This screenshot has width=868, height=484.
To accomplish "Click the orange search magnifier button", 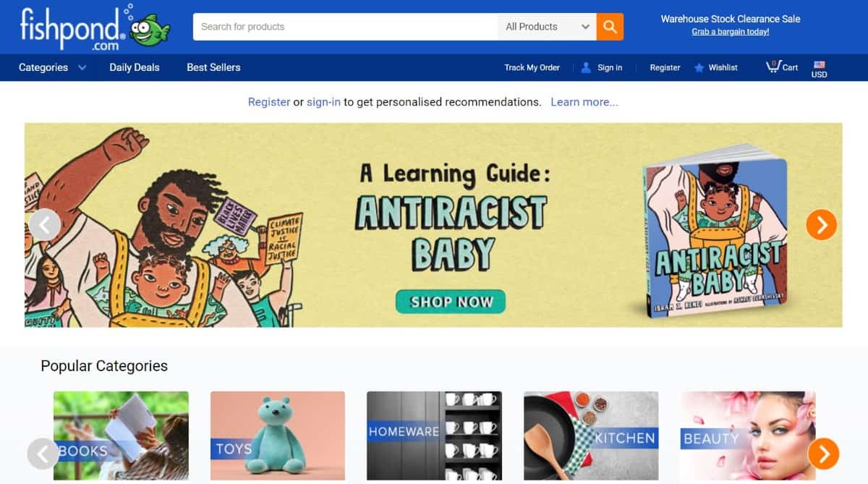I will pyautogui.click(x=610, y=27).
